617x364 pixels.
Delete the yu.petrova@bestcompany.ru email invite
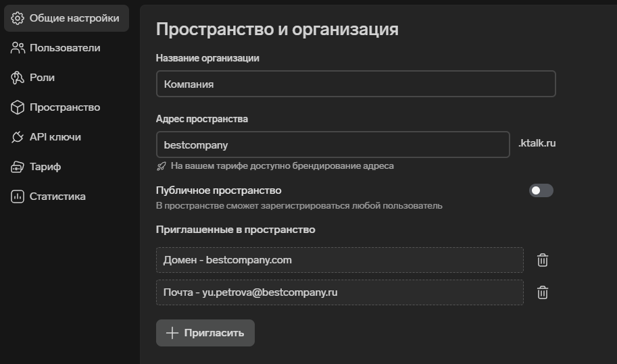click(x=542, y=292)
